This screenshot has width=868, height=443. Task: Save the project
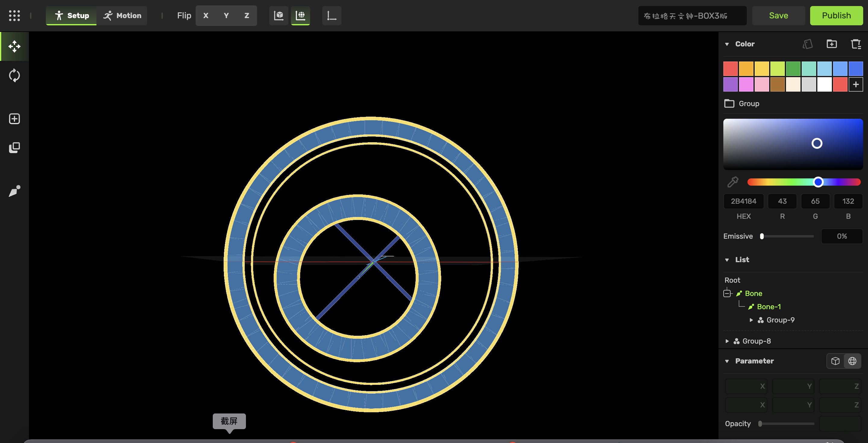tap(778, 15)
